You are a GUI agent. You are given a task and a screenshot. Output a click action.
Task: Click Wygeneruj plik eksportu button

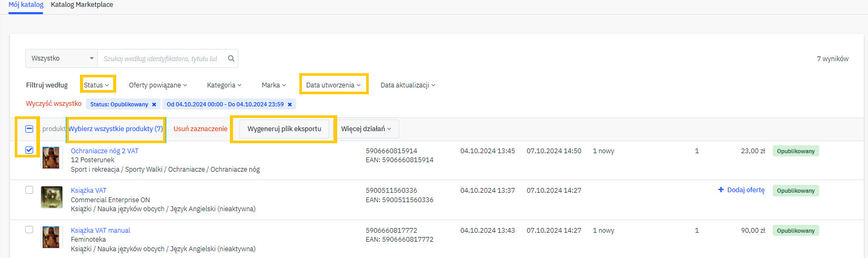pyautogui.click(x=284, y=129)
